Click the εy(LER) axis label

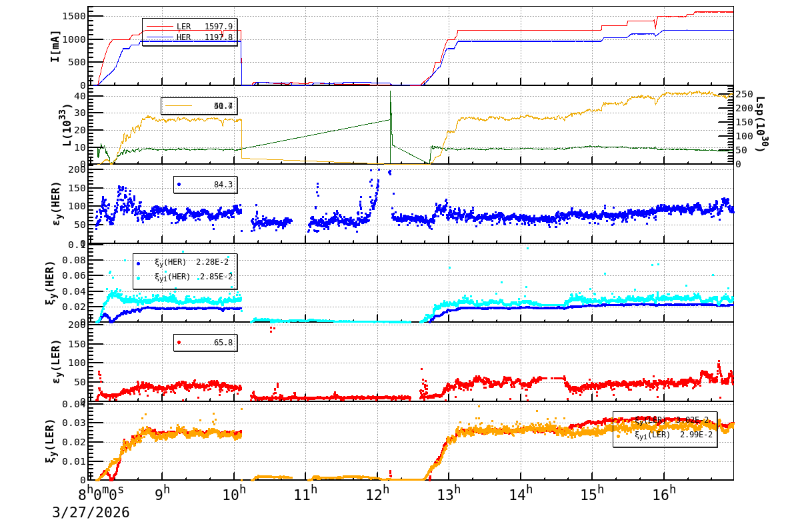click(x=55, y=362)
